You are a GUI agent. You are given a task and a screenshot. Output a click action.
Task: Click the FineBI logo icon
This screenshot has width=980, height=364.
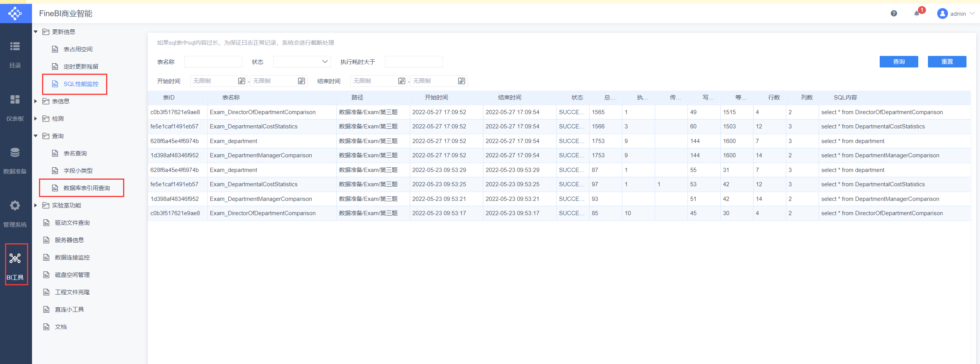click(x=15, y=13)
